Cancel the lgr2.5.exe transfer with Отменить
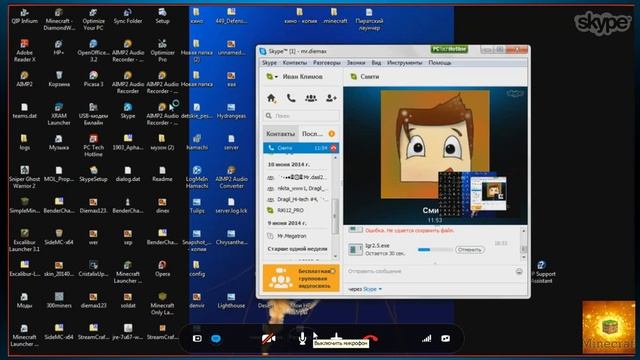Screen dimensions: 640x360 pos(470,249)
